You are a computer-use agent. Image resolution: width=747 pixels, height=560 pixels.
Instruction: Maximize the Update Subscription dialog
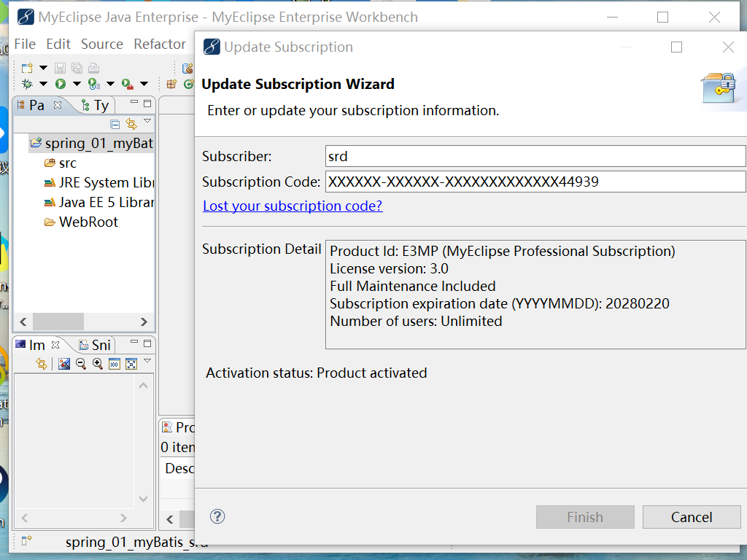click(676, 47)
